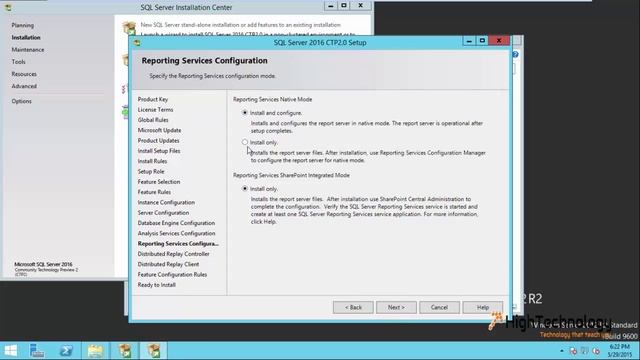Click Next to continue setup
Viewport: 640px width, 360px height.
pyautogui.click(x=396, y=307)
